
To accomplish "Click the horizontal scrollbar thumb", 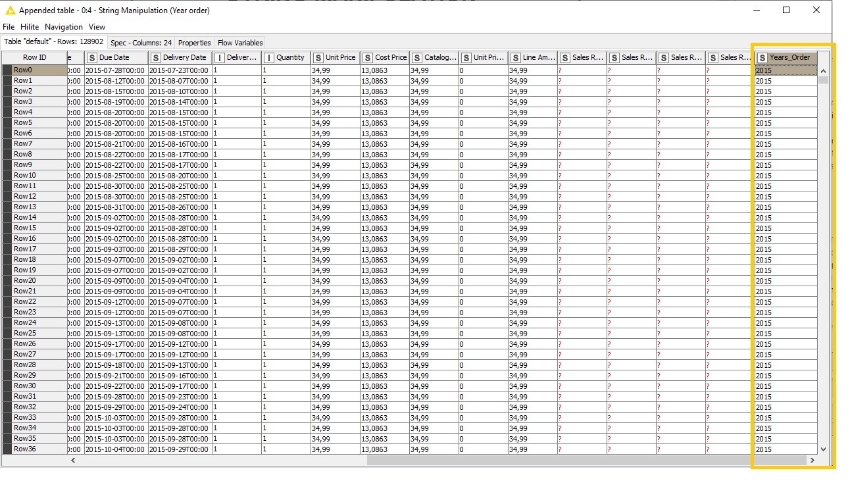I will [x=586, y=461].
